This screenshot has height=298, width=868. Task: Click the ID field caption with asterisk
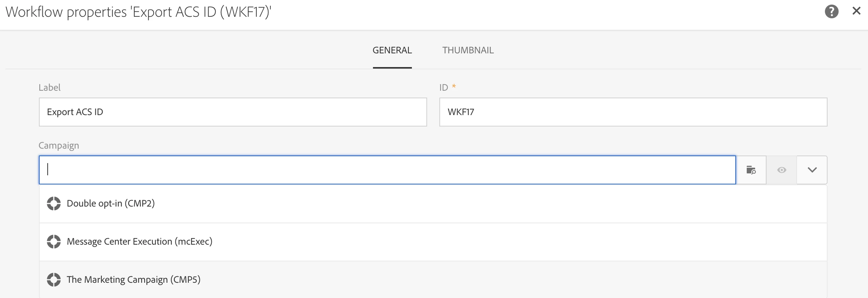pos(447,87)
